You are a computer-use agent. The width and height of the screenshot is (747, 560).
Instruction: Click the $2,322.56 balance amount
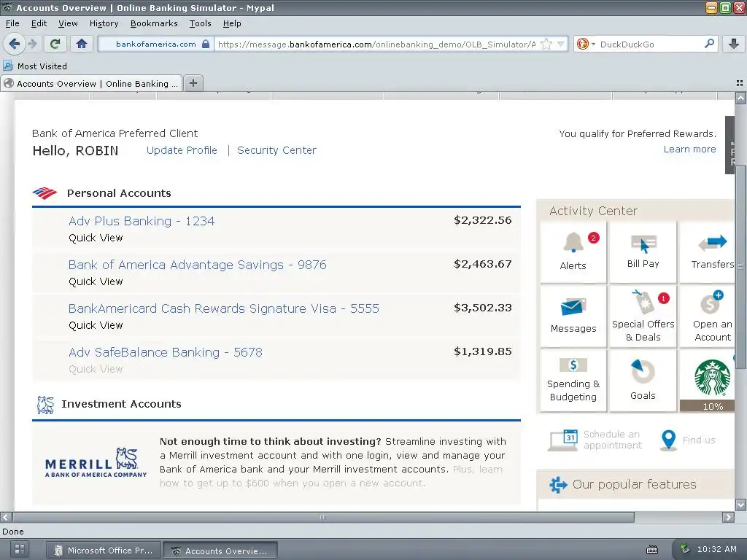tap(483, 220)
